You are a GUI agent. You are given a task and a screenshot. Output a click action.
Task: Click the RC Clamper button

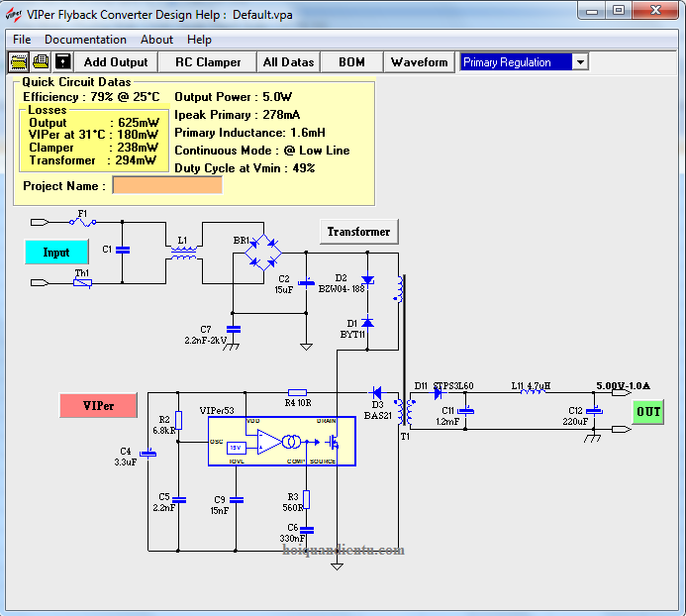[208, 62]
